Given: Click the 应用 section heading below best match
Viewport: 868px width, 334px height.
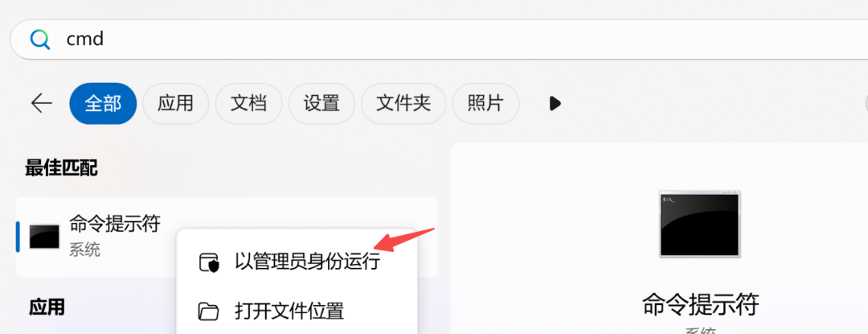Looking at the screenshot, I should [47, 307].
